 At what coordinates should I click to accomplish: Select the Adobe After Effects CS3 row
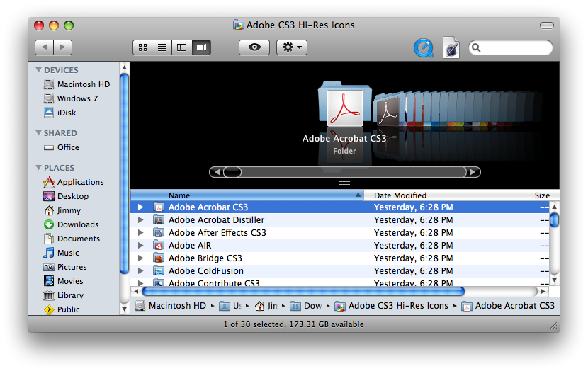pos(340,233)
